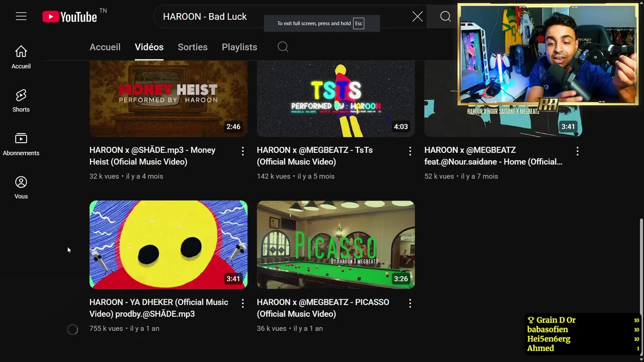The height and width of the screenshot is (362, 644).
Task: Click Hei5en6erg in leaderboard overlay
Action: pyautogui.click(x=549, y=339)
